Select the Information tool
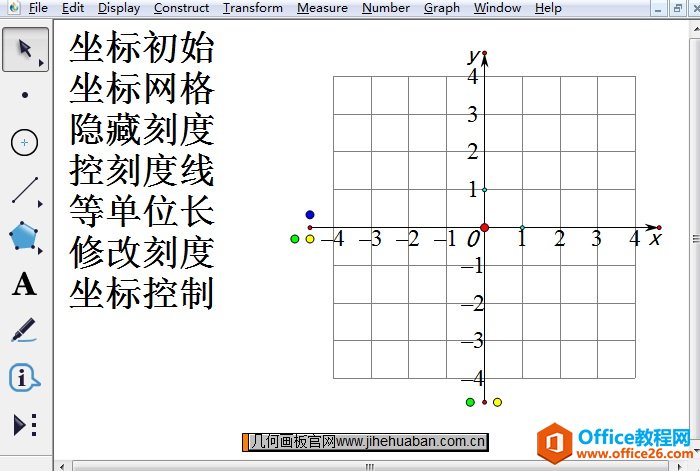The image size is (700, 471). (24, 378)
